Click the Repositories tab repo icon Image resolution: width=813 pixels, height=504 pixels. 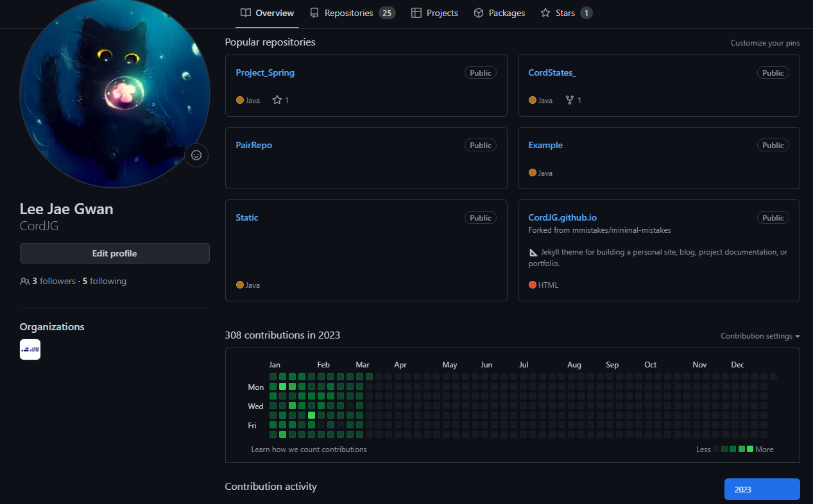[x=314, y=13]
